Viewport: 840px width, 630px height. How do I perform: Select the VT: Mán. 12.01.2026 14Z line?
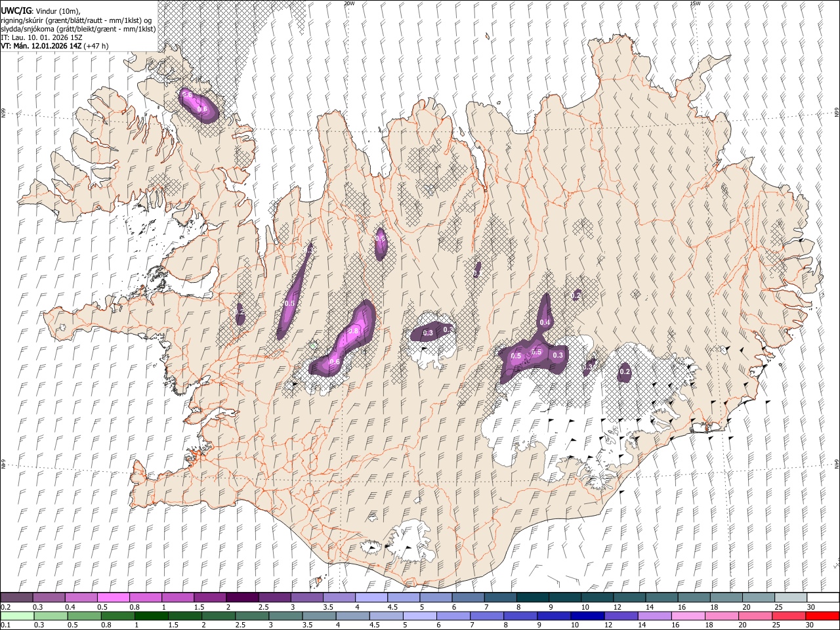coord(54,46)
